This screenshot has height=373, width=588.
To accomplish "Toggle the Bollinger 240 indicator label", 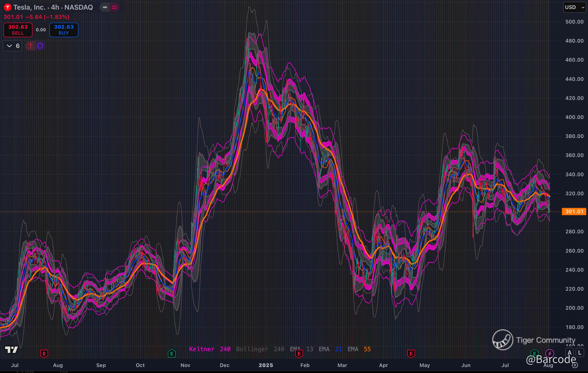I will tap(260, 349).
